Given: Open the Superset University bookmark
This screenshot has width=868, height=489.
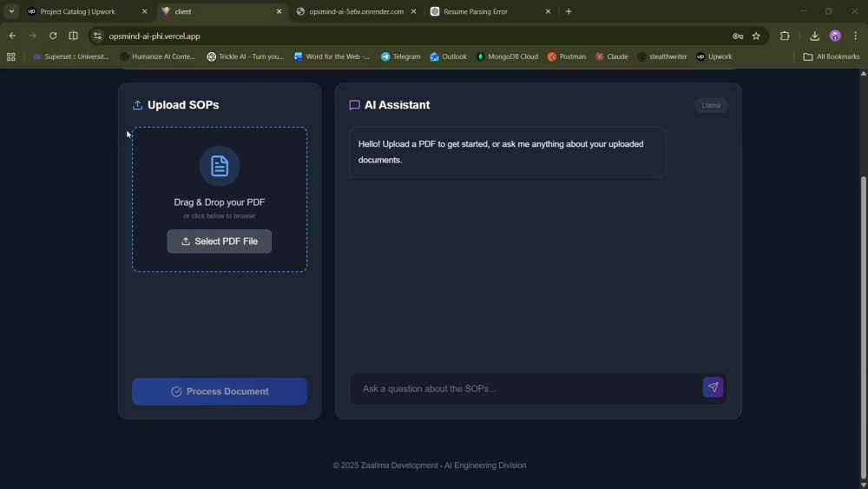Looking at the screenshot, I should click(x=70, y=56).
